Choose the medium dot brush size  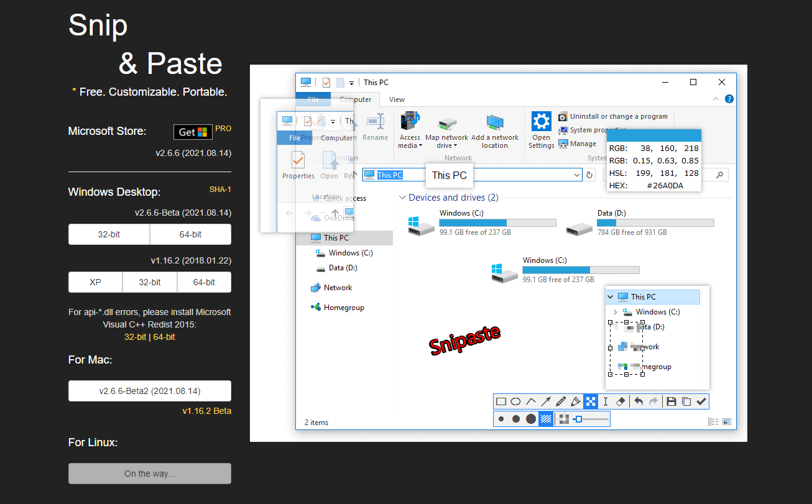point(516,419)
